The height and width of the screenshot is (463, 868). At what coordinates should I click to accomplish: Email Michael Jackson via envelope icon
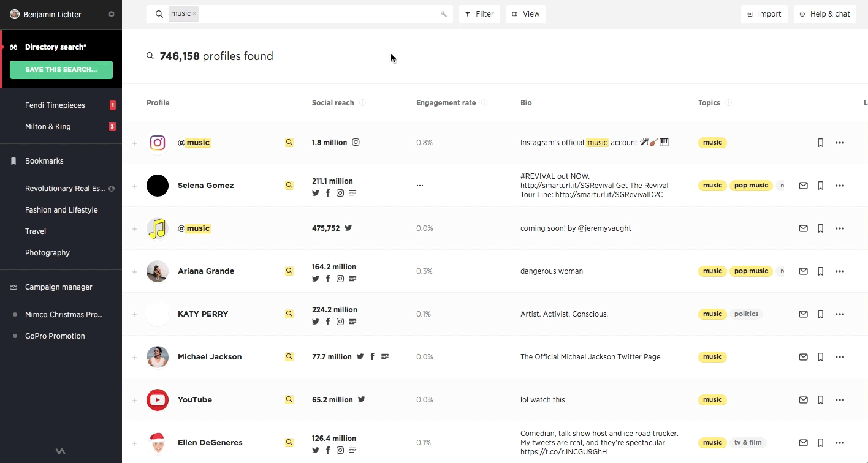click(803, 357)
